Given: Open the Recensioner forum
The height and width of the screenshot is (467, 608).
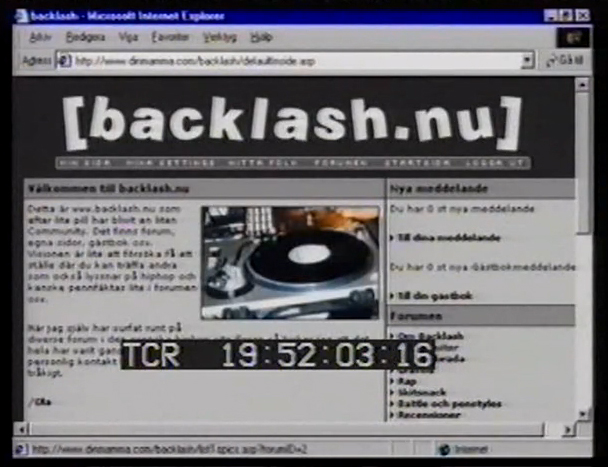Looking at the screenshot, I should coord(429,415).
